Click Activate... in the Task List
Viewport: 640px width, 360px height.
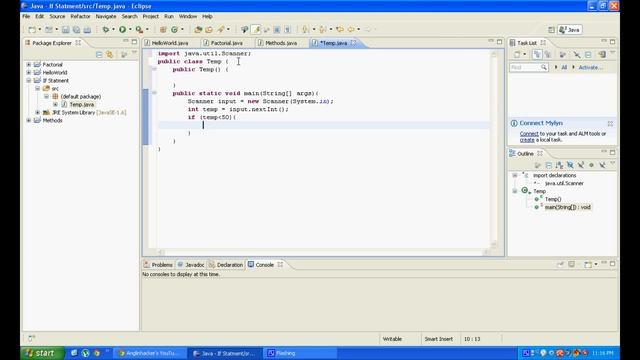click(590, 67)
